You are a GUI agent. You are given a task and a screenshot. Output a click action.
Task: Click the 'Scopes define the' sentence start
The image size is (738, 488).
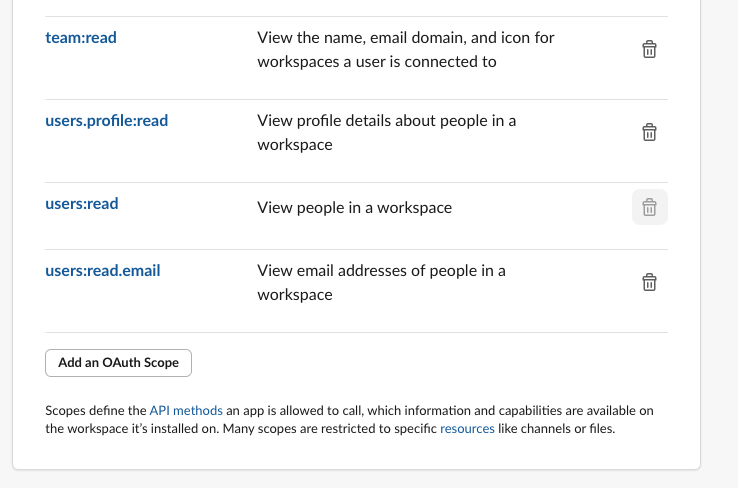click(x=95, y=411)
